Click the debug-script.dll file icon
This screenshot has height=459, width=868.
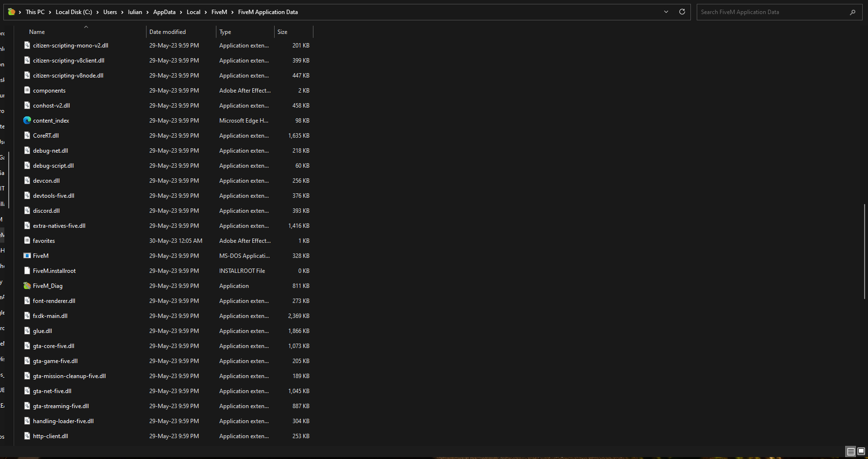pyautogui.click(x=27, y=165)
